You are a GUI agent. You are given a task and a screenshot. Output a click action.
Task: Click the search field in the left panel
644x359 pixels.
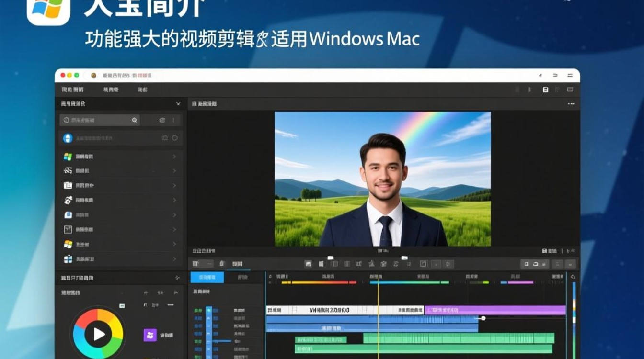coord(100,120)
